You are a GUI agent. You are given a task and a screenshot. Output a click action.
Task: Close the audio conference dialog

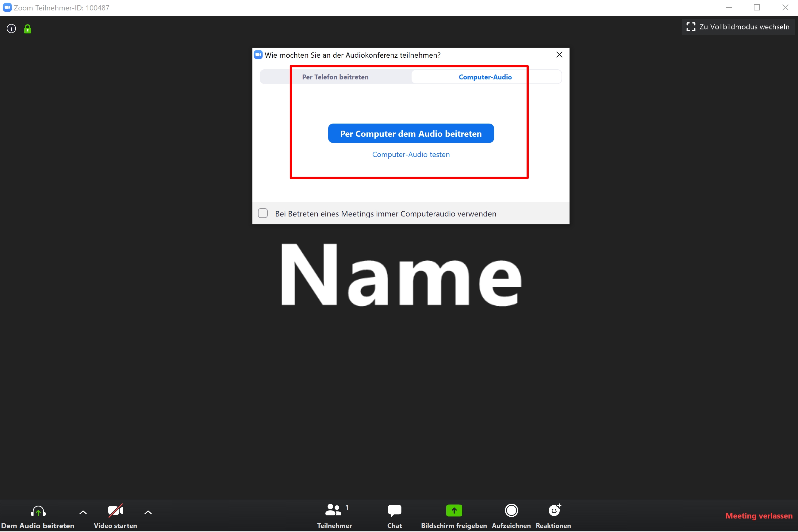coord(559,55)
